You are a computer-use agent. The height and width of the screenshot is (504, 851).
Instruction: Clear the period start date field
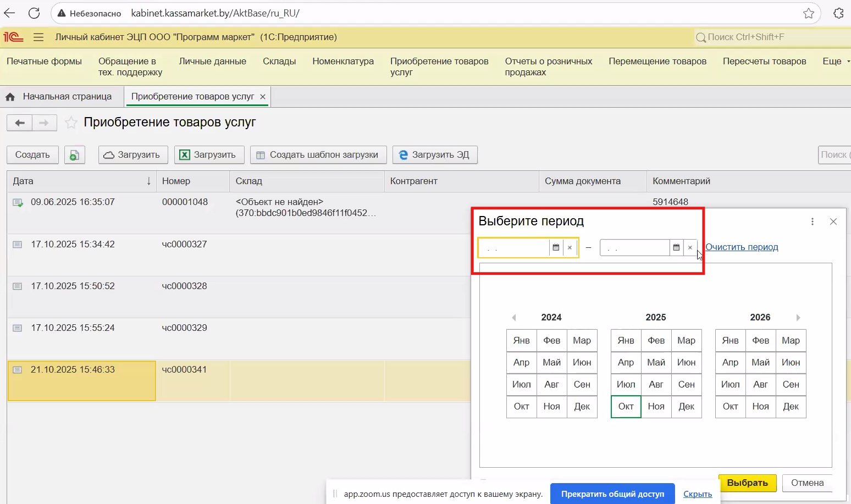coord(570,248)
